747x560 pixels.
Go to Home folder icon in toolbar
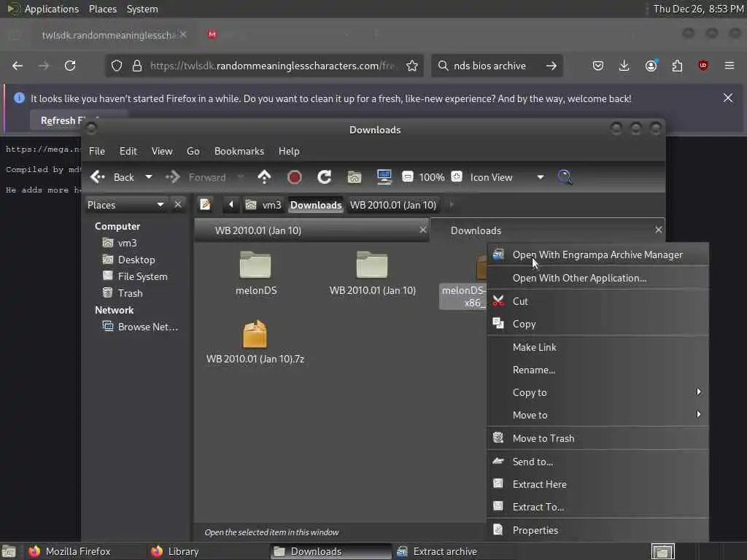[x=354, y=177]
